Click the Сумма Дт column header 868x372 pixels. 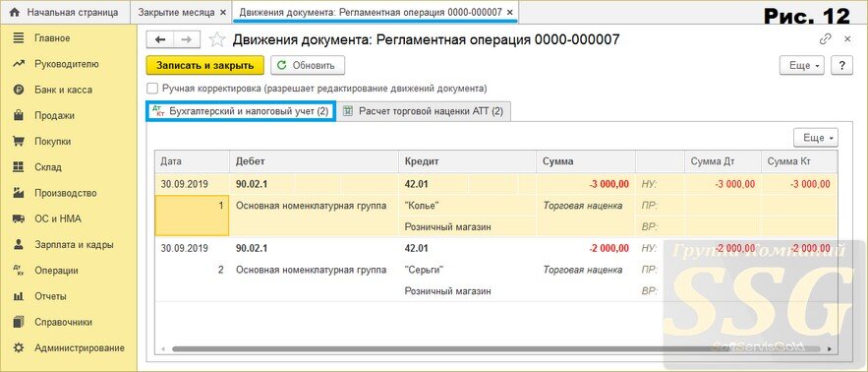[x=723, y=161]
